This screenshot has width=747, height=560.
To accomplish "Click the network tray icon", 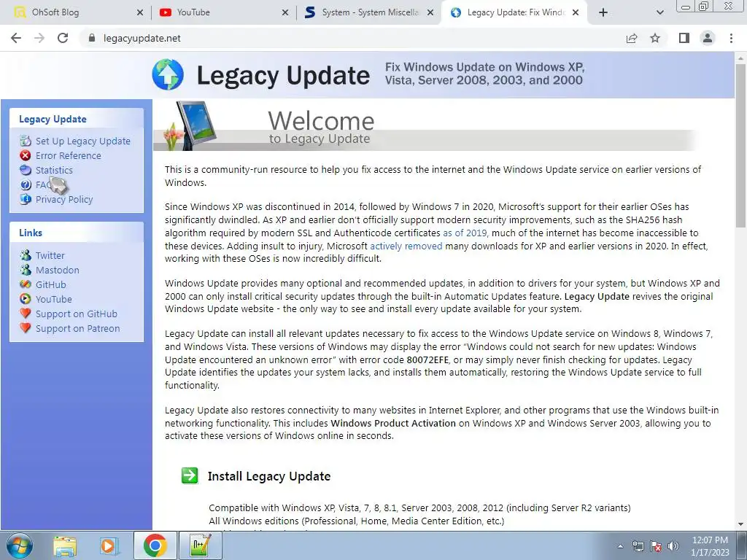I will coord(638,546).
